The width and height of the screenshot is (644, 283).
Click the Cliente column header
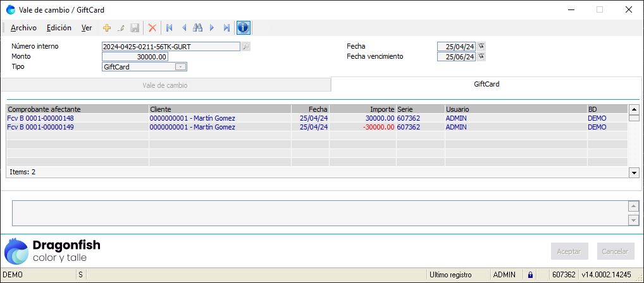(220, 109)
